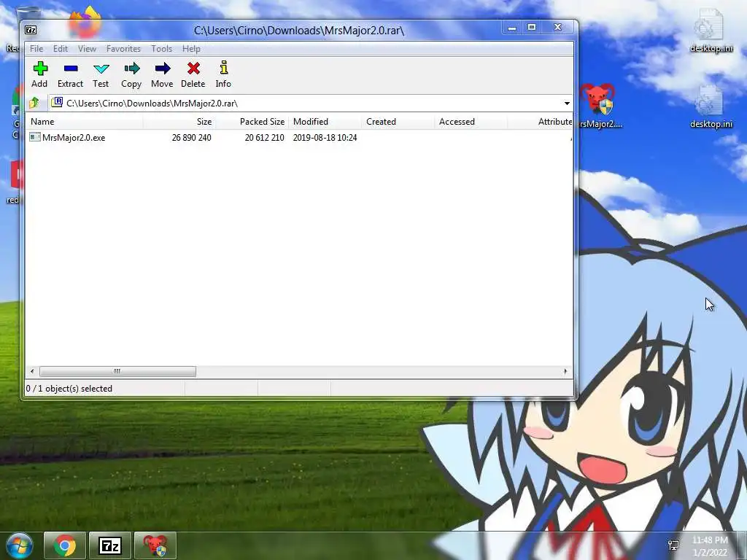747x560 pixels.
Task: Click packed size 20 612 210
Action: click(x=264, y=137)
